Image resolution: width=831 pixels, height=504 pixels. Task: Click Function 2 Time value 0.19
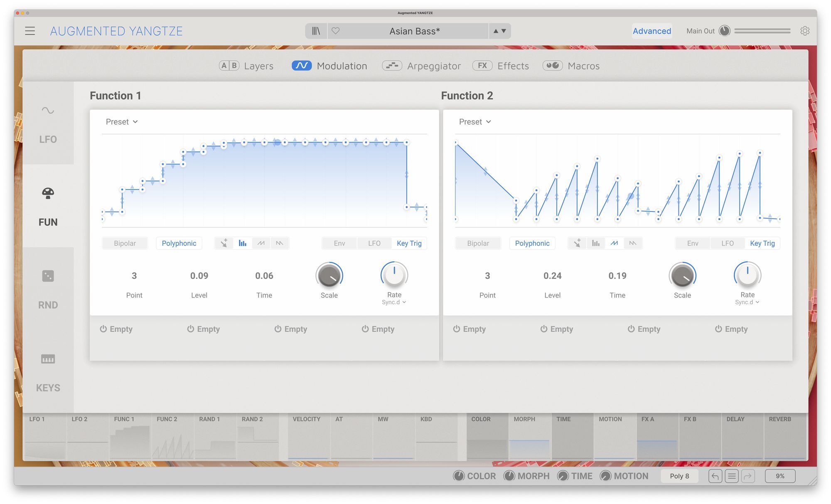[617, 276]
